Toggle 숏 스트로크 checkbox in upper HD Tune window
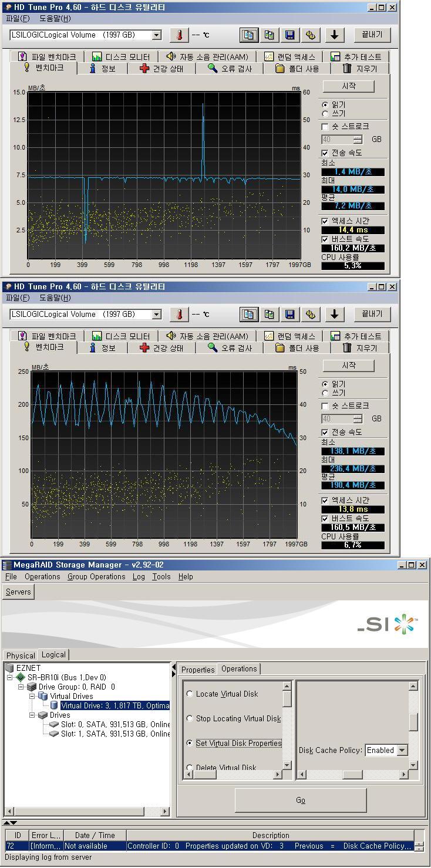431x868 pixels. pos(325,127)
